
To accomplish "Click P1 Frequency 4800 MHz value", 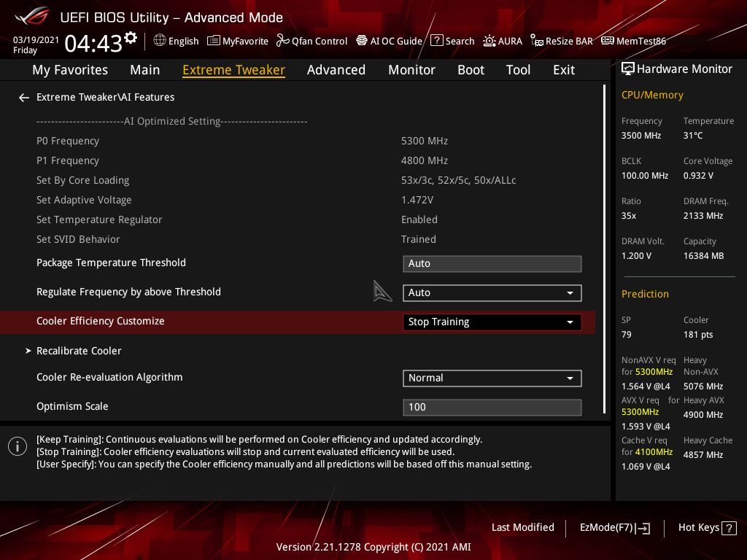I will click(425, 160).
